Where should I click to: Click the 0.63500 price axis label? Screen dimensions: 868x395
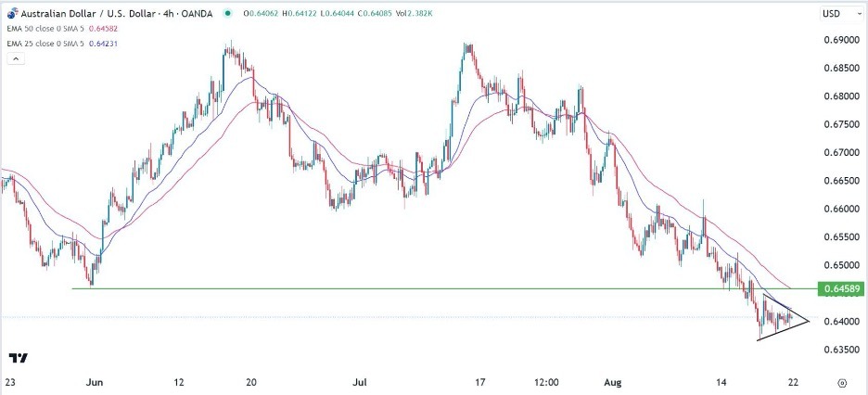point(841,350)
